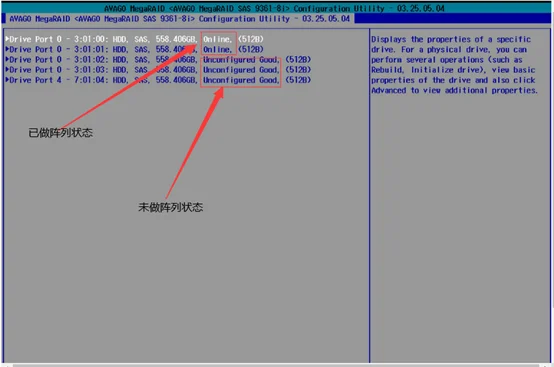Click the help text panel describing drive properties

click(x=454, y=65)
